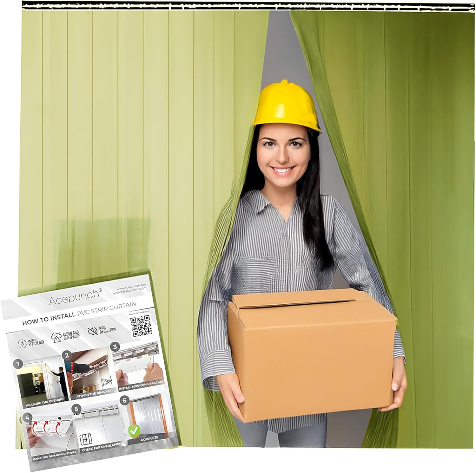Viewport: 476px width, 473px height.
Task: Click the step 5 number badge
Action: pyautogui.click(x=76, y=409)
